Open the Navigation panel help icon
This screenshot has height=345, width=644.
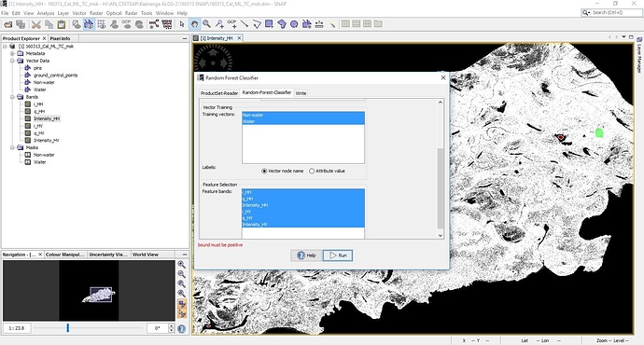182,328
